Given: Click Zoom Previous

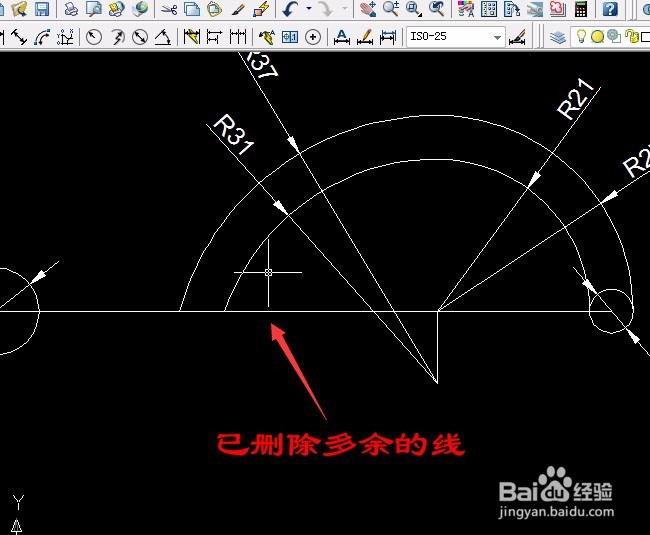Looking at the screenshot, I should point(437,8).
